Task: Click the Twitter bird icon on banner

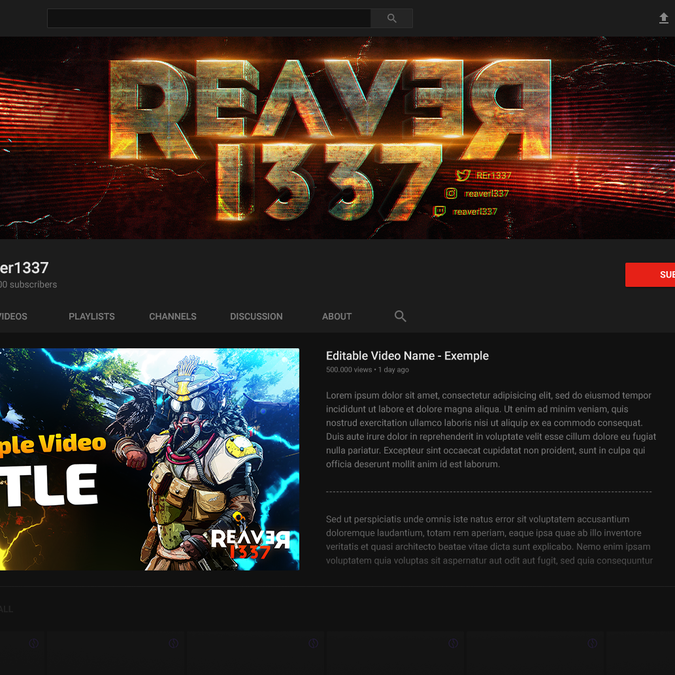Action: click(463, 175)
